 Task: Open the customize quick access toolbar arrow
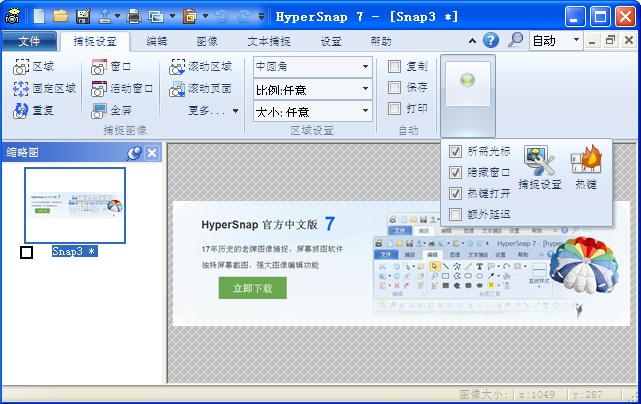click(262, 16)
